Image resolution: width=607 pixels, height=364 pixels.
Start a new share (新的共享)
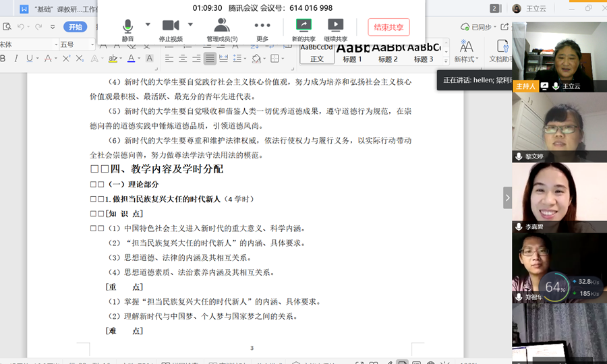click(303, 27)
